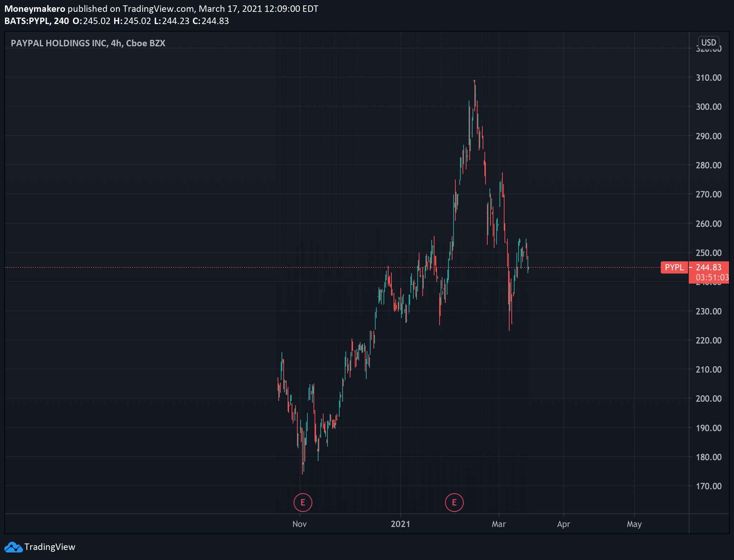The width and height of the screenshot is (734, 560).
Task: Click the 170.00 price scale label
Action: click(x=709, y=486)
